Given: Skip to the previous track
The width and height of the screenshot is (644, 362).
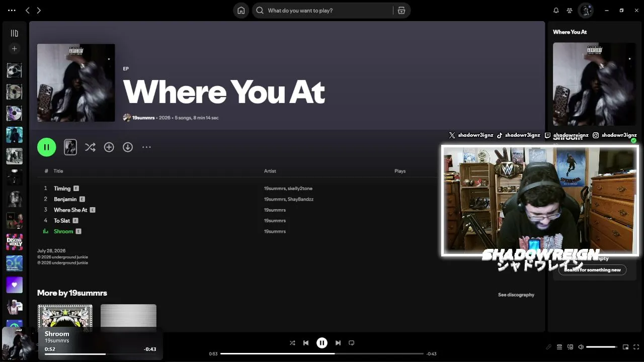Looking at the screenshot, I should pyautogui.click(x=306, y=343).
